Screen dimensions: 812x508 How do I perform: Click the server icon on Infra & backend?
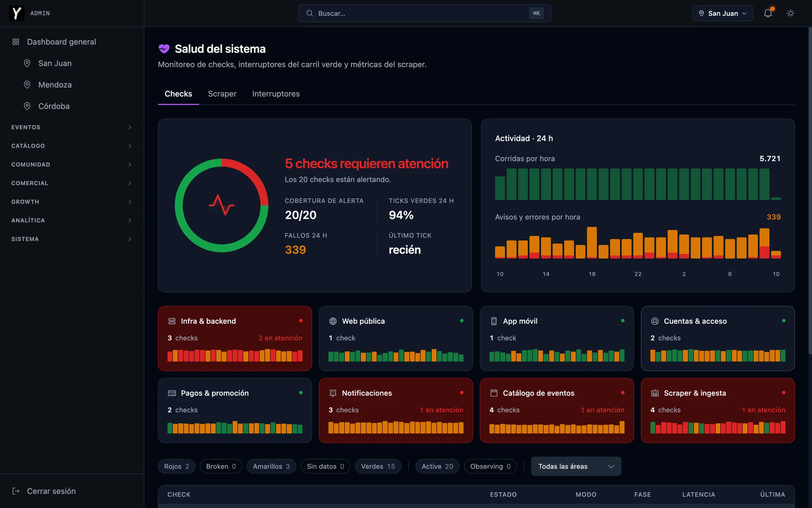[172, 321]
